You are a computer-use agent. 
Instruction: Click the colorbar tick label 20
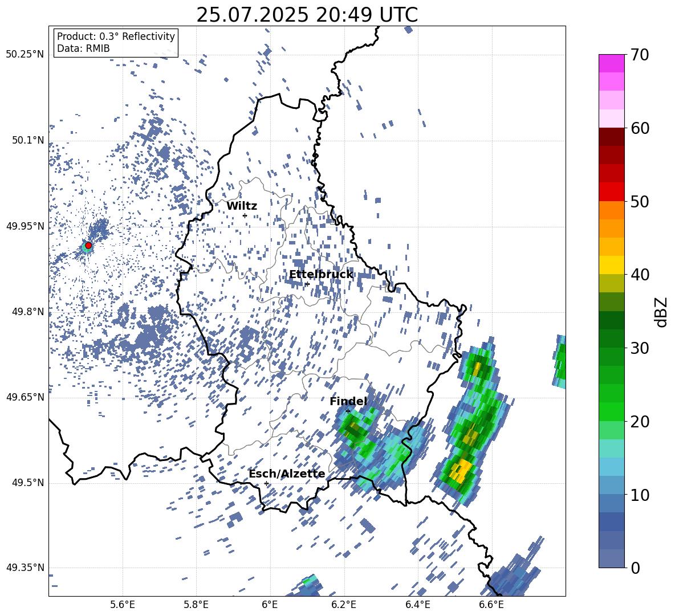[640, 421]
